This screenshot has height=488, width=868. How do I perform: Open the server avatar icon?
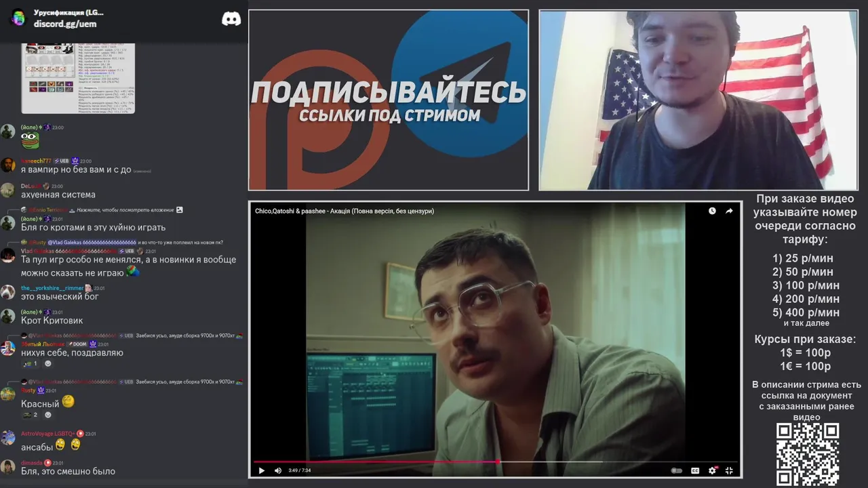[x=18, y=18]
